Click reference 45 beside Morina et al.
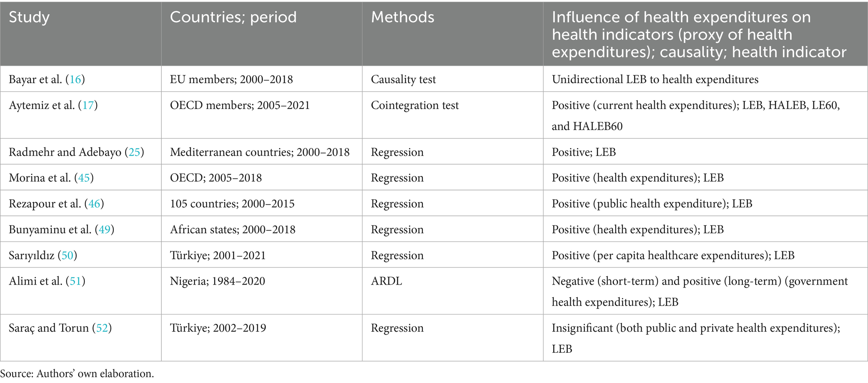 (x=84, y=178)
